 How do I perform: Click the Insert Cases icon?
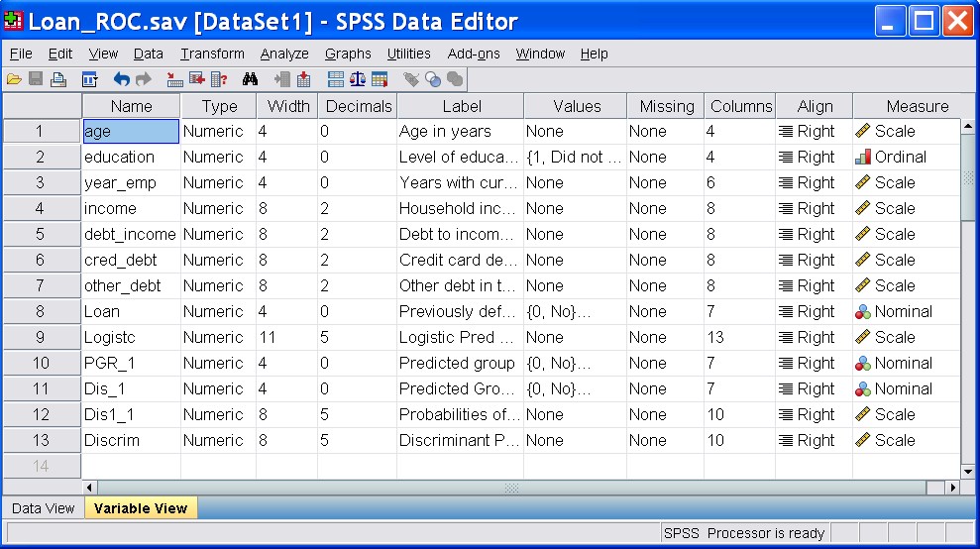click(281, 79)
